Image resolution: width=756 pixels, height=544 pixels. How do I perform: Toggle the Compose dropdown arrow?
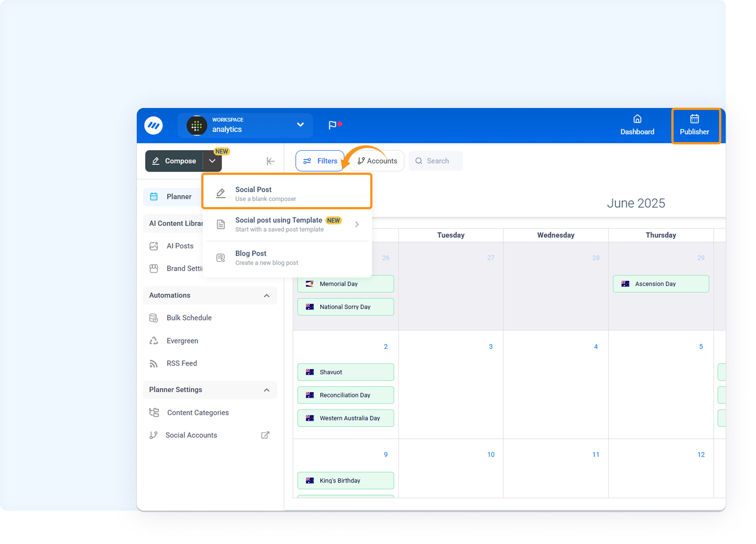click(212, 161)
